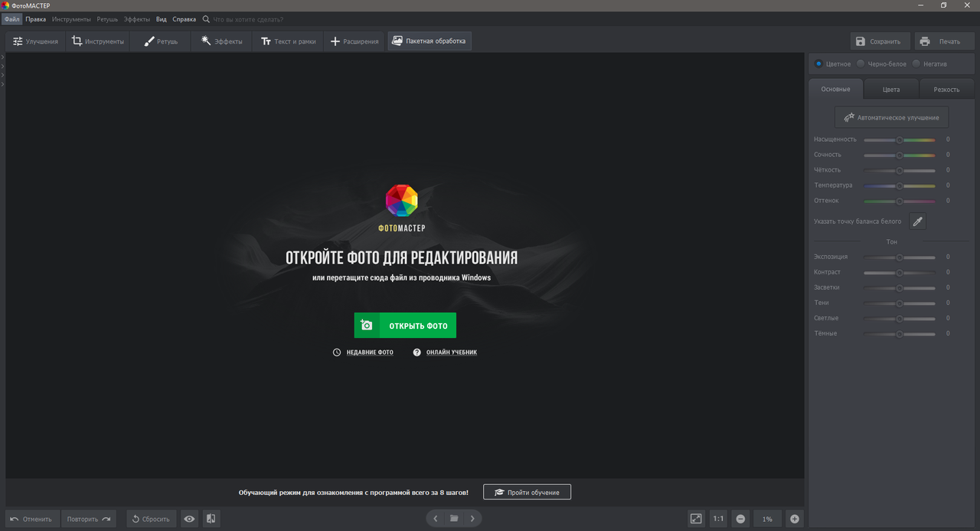
Task: Click the green ОТКРЫТЬ ФОТО button
Action: tap(405, 326)
